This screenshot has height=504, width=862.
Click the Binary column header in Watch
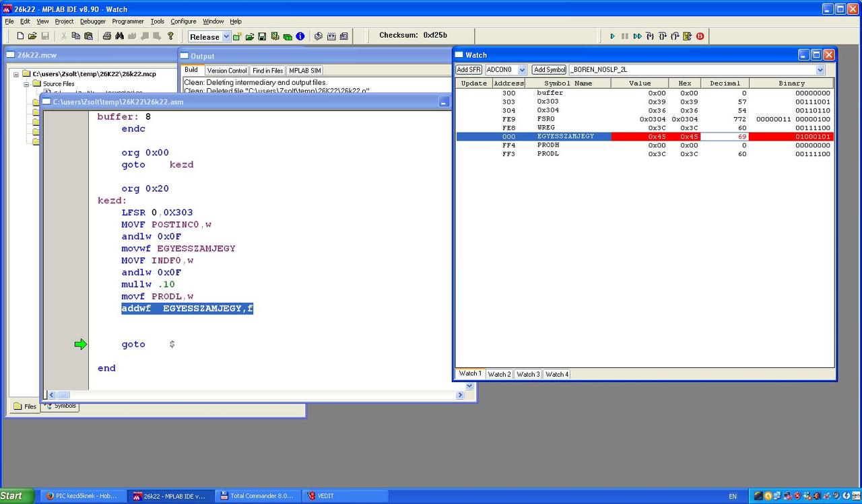[791, 83]
